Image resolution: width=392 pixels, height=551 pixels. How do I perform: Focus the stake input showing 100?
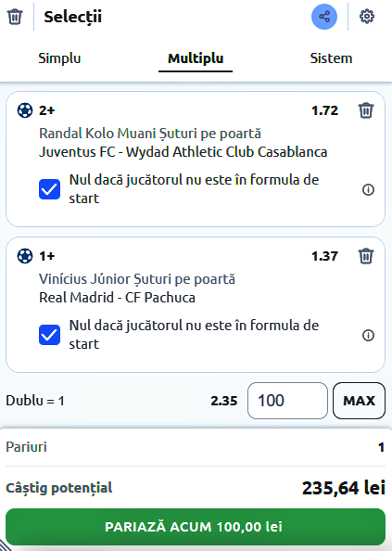pos(287,401)
